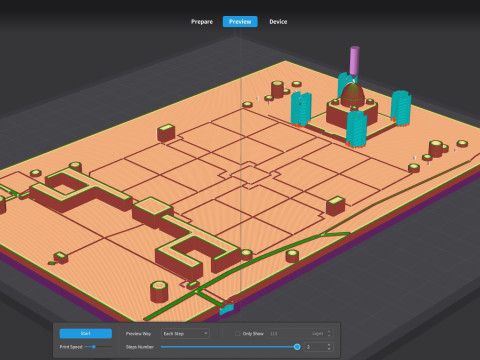This screenshot has width=480, height=360.
Task: Click the Steps Number slider handle
Action: click(x=297, y=347)
